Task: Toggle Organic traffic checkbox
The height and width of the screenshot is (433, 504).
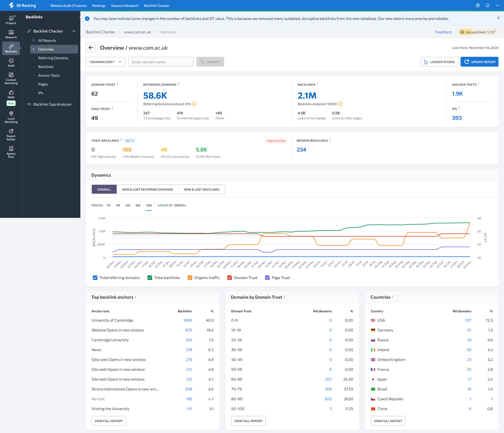Action: pos(190,278)
